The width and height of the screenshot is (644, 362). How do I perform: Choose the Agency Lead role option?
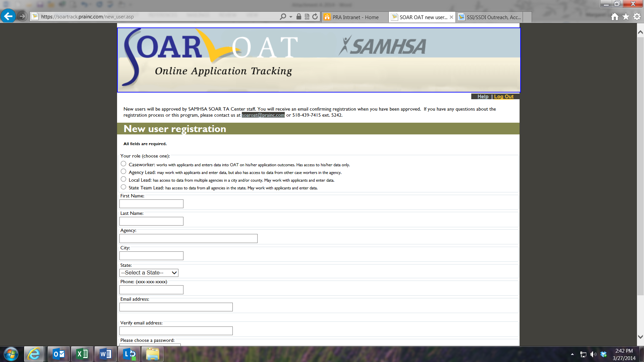[123, 172]
